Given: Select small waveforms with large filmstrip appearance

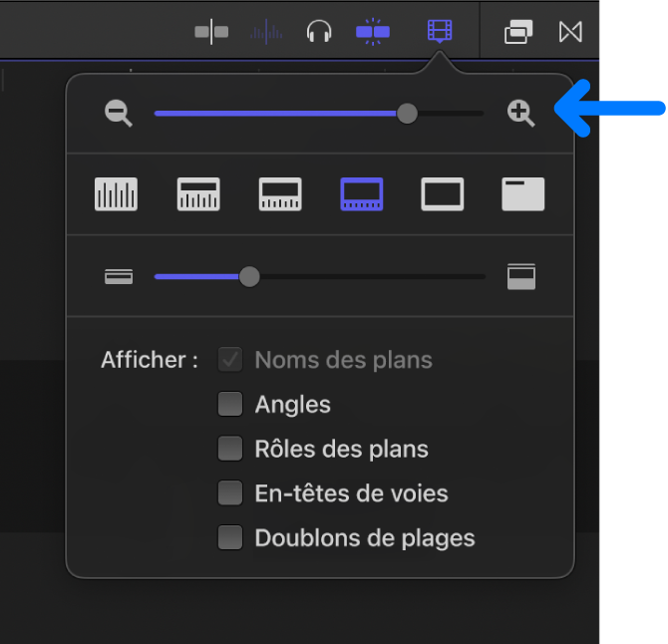Looking at the screenshot, I should point(362,194).
